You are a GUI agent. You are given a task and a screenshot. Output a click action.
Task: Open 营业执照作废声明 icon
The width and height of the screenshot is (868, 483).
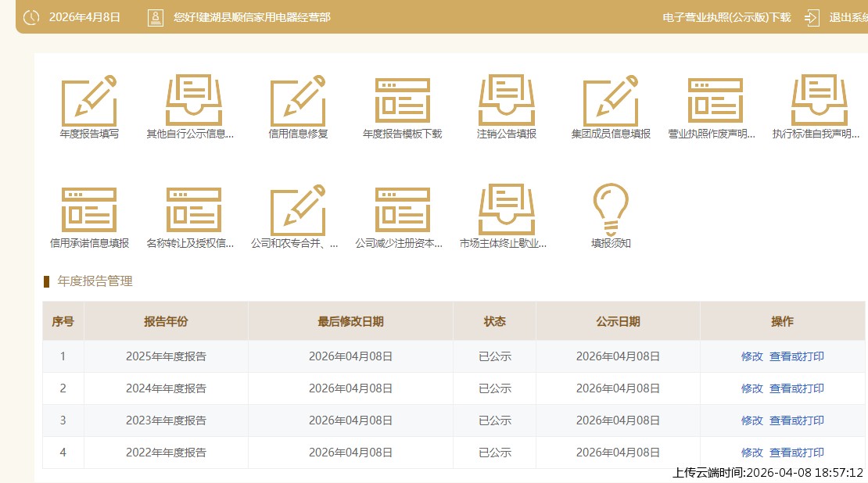pos(715,101)
